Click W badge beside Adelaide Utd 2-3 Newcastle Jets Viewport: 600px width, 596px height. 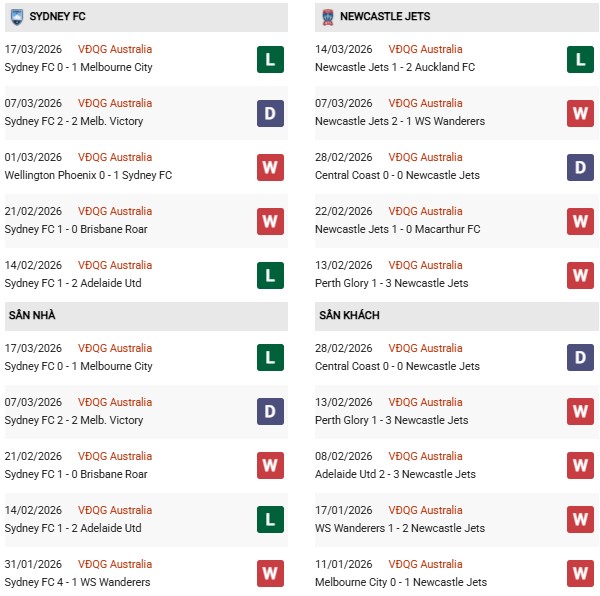pyautogui.click(x=580, y=466)
